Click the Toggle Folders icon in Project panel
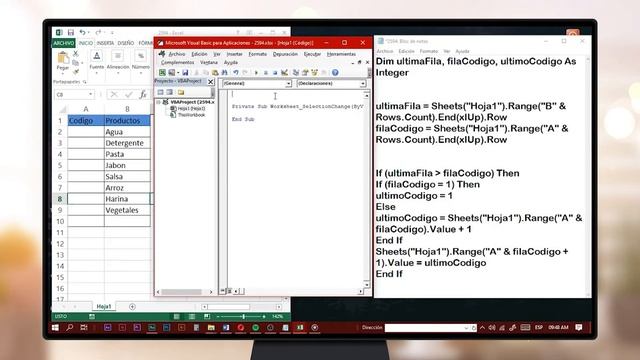Viewport: 640px width, 360px height. pyautogui.click(x=181, y=92)
